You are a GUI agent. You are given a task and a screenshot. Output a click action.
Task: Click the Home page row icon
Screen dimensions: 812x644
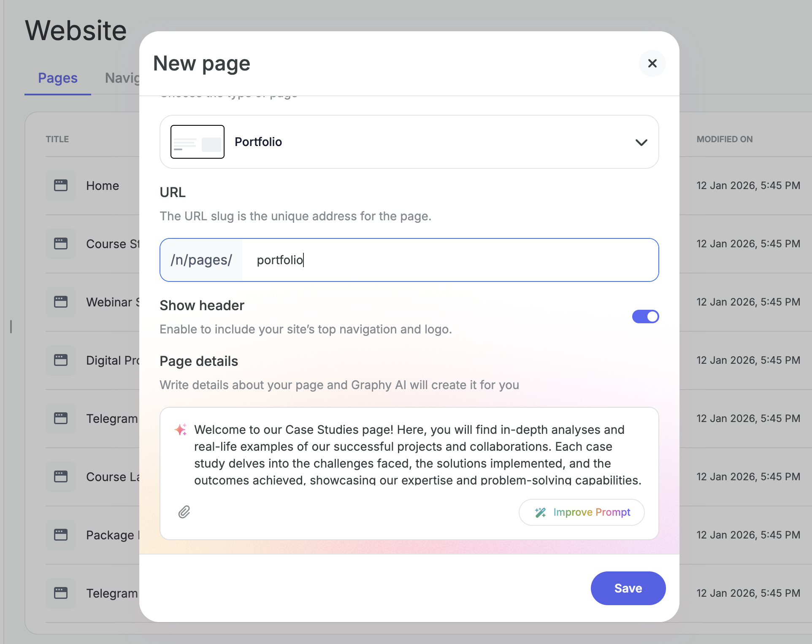pos(61,185)
